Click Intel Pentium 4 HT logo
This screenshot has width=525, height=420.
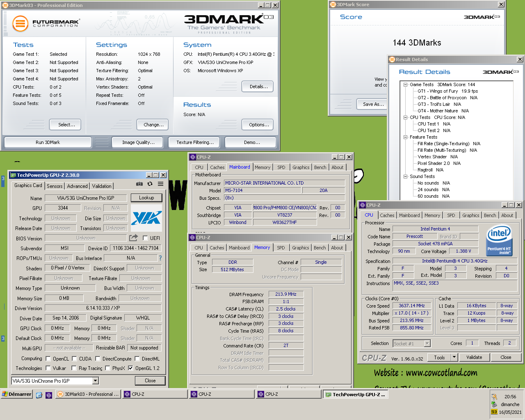pyautogui.click(x=499, y=240)
